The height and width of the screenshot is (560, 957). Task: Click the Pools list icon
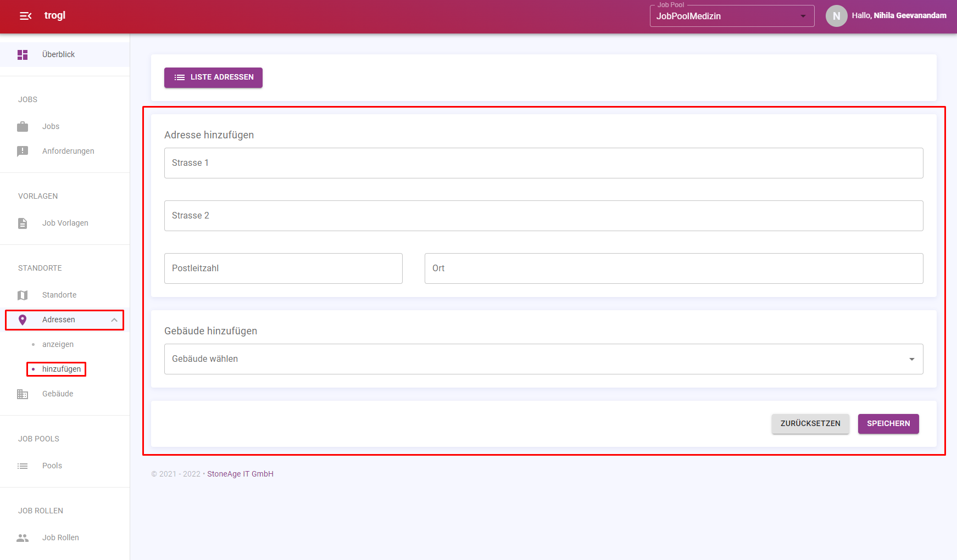point(23,466)
